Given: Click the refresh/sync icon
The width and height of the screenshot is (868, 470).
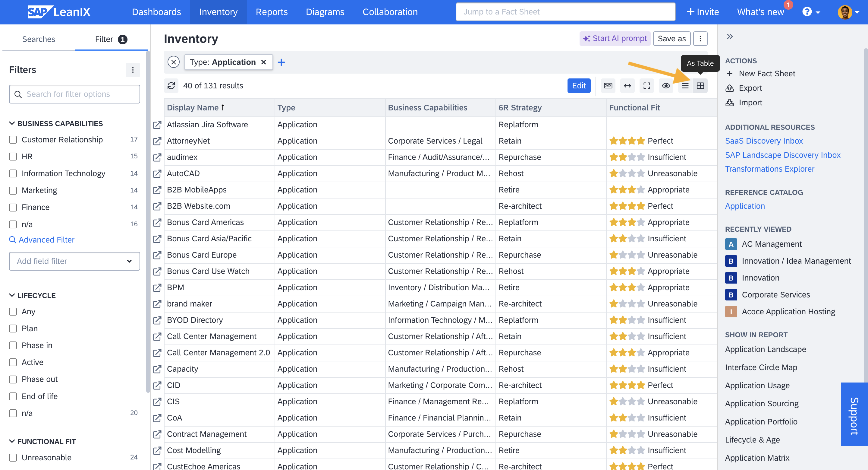Looking at the screenshot, I should [x=171, y=86].
